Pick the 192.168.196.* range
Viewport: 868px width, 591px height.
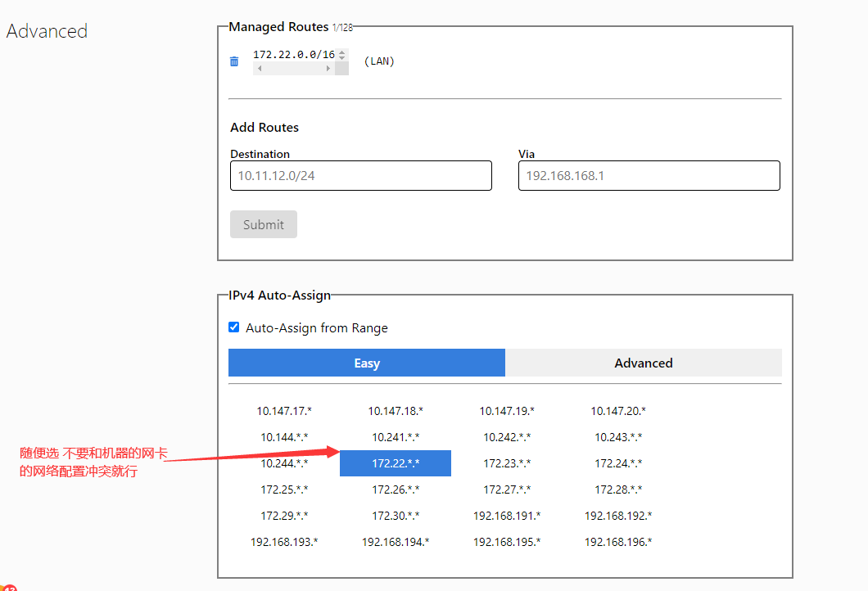(617, 542)
